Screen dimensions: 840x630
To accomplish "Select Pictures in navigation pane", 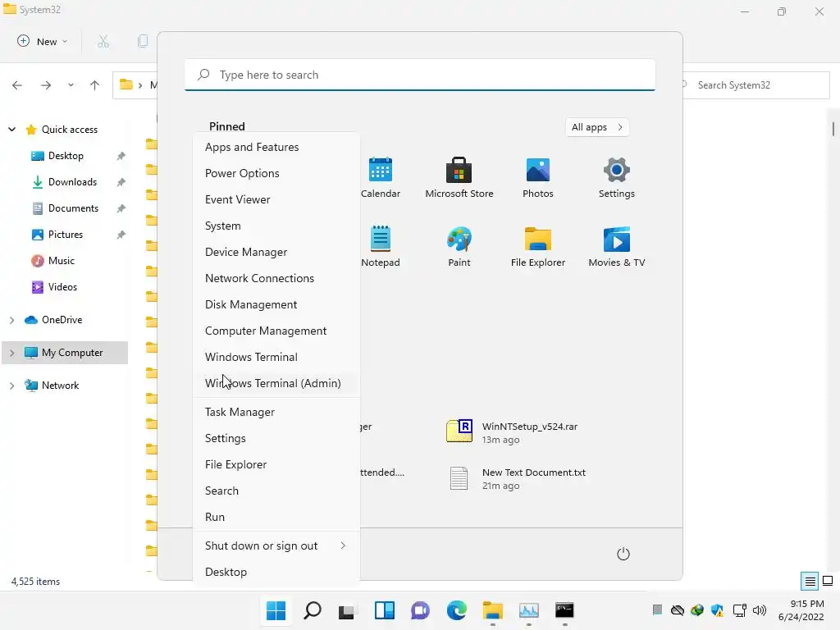I will click(66, 235).
